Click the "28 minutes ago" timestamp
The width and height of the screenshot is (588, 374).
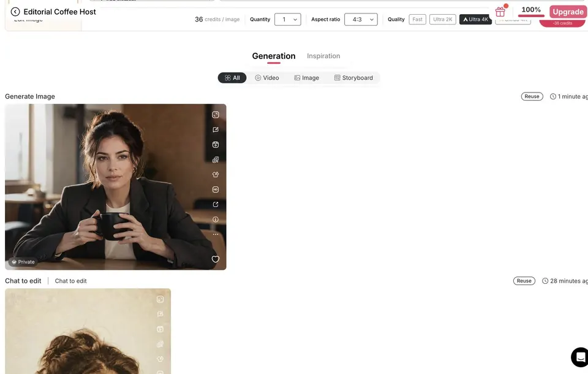pos(565,281)
